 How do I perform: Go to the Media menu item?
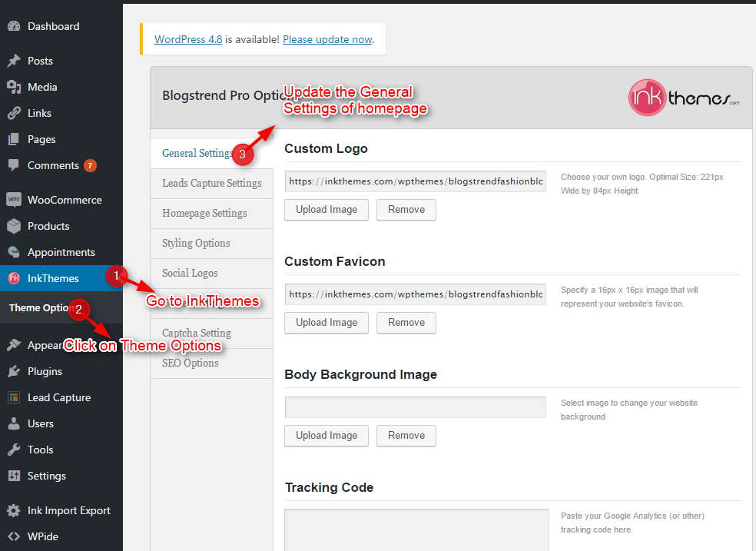pos(61,87)
